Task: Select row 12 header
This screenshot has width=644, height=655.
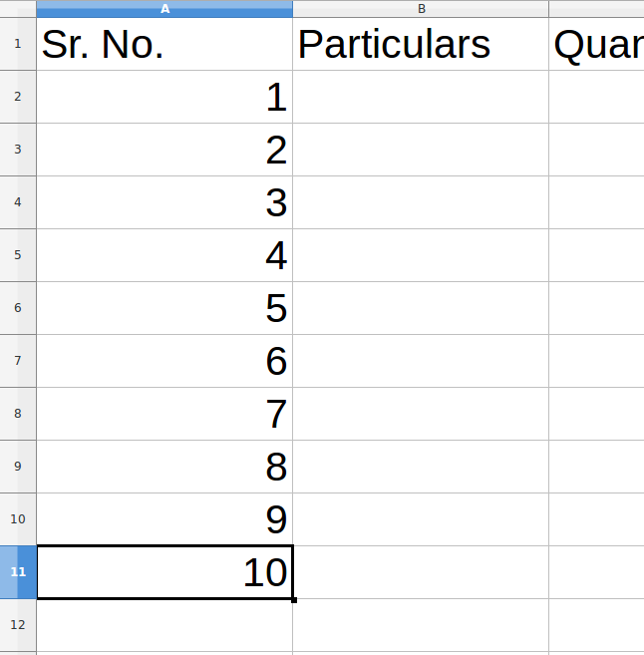Action: click(x=17, y=625)
